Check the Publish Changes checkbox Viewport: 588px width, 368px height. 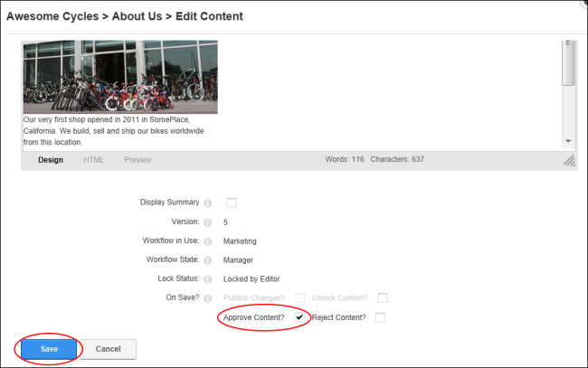299,297
